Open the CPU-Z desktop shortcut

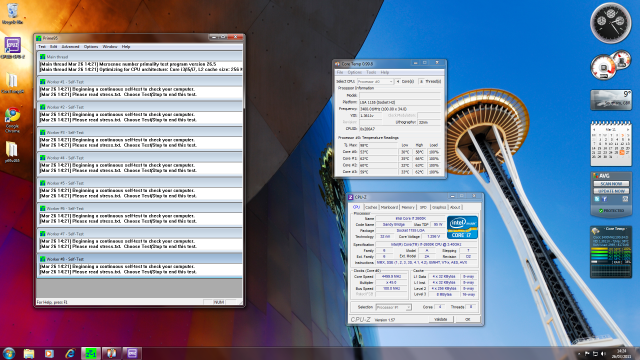[13, 47]
